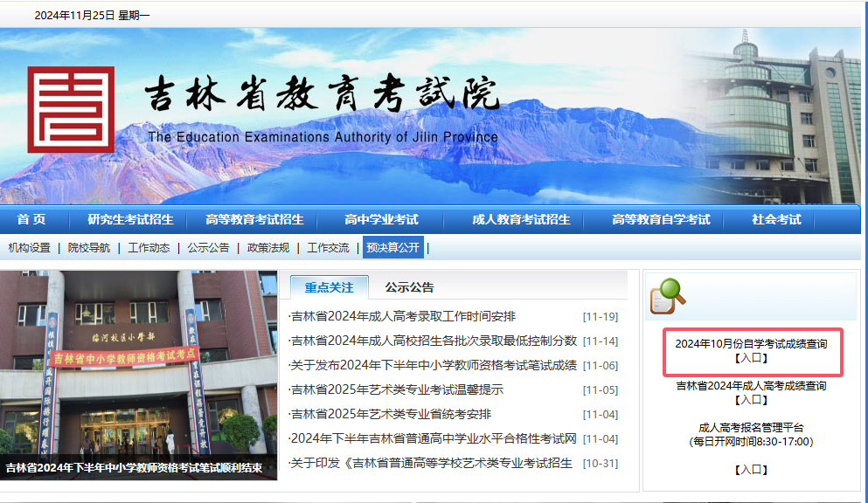This screenshot has height=503, width=868.
Task: Switch to the 公示公告 tab
Action: click(x=410, y=287)
